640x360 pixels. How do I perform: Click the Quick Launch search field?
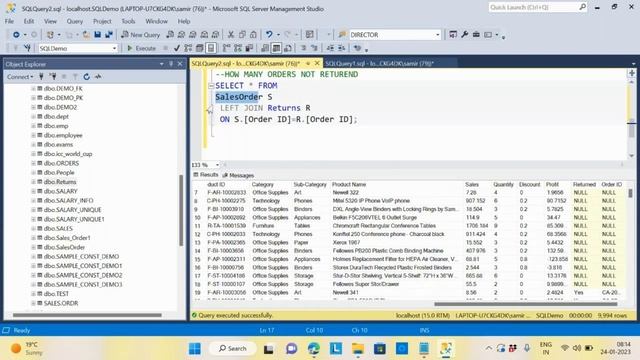pyautogui.click(x=538, y=7)
